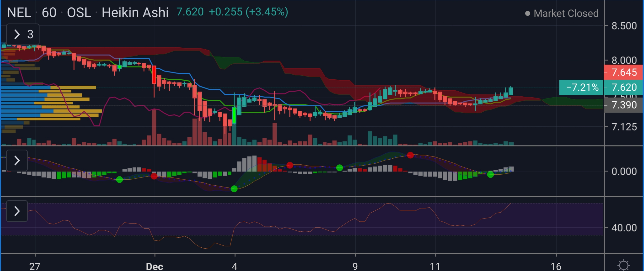Click the MACD 0.000 axis label

(x=624, y=171)
